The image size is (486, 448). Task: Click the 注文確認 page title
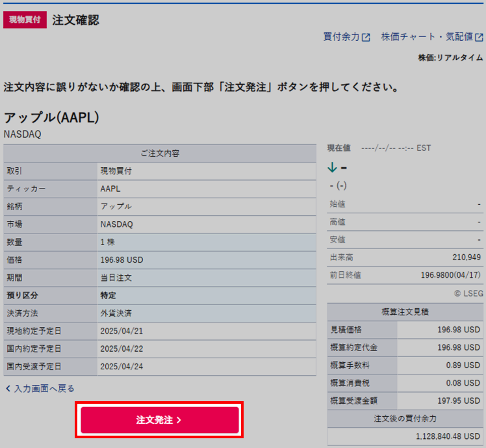click(75, 20)
